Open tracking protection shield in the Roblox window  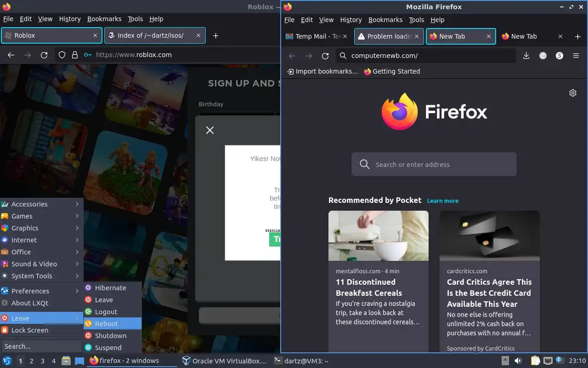(x=62, y=55)
